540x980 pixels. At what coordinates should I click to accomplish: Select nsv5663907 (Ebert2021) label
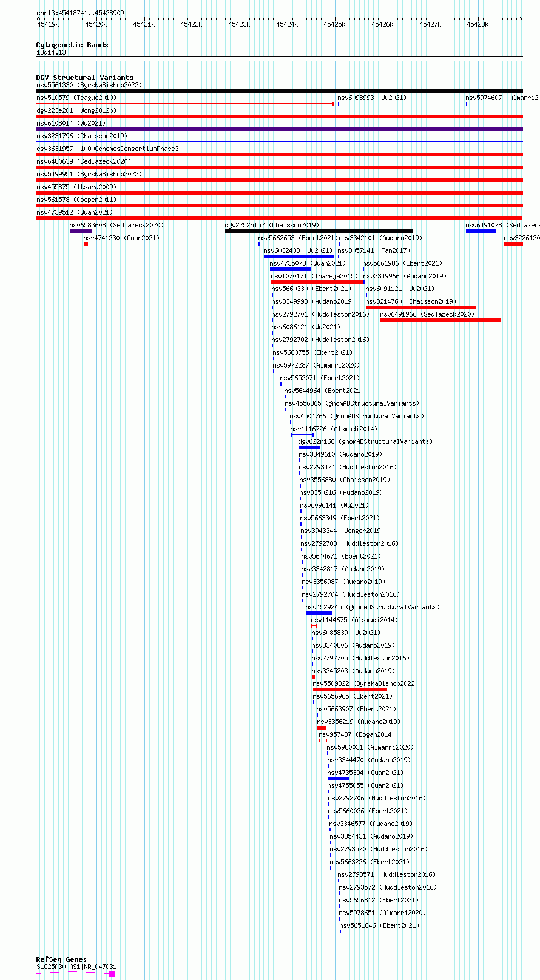356,709
